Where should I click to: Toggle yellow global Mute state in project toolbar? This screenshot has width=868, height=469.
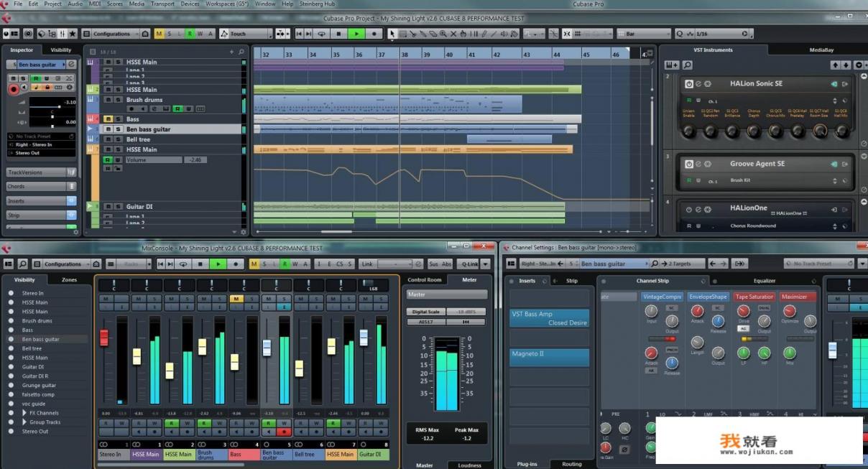159,33
